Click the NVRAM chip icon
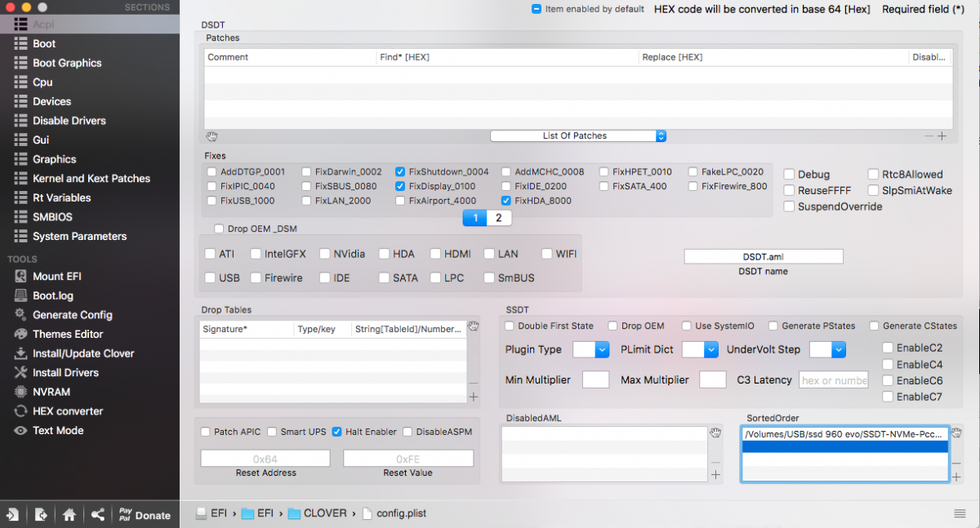The width and height of the screenshot is (980, 528). 20,392
